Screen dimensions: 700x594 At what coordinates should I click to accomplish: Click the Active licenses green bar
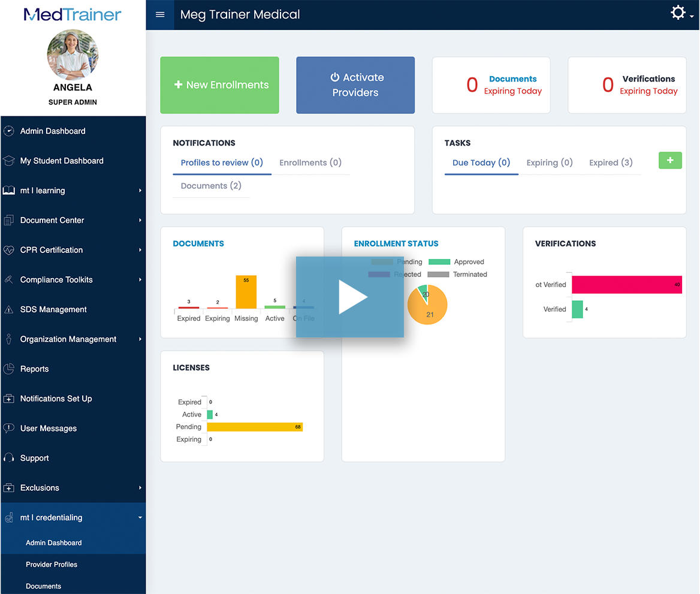tap(210, 414)
